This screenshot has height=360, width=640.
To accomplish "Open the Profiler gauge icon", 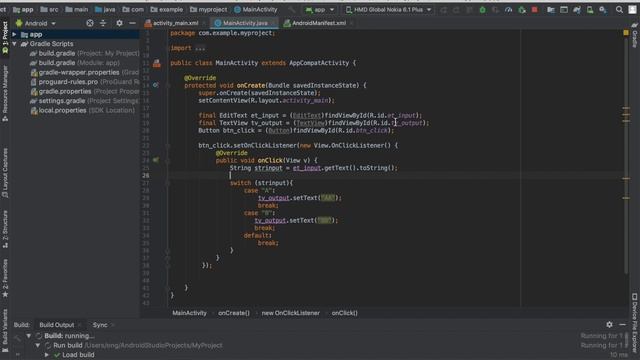I will (x=509, y=9).
